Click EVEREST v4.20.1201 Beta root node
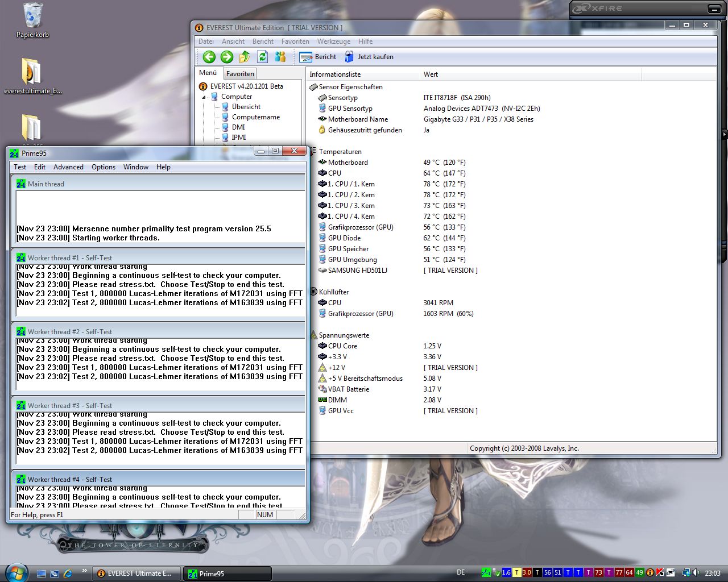 point(246,86)
